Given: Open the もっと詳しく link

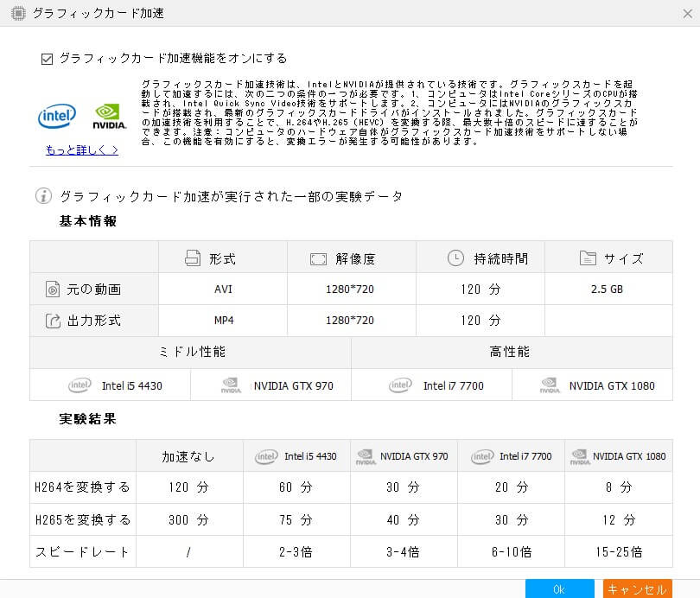Looking at the screenshot, I should (x=82, y=150).
